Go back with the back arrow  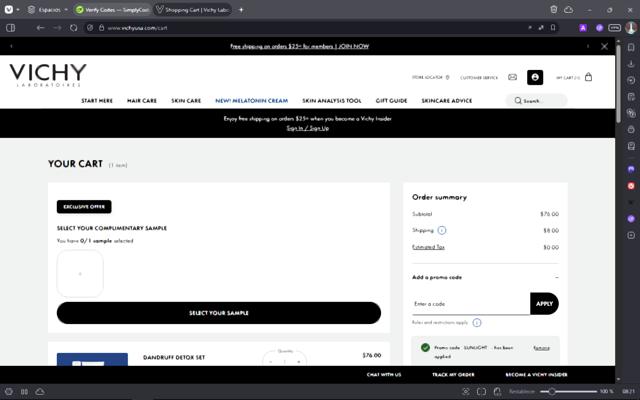(40, 28)
